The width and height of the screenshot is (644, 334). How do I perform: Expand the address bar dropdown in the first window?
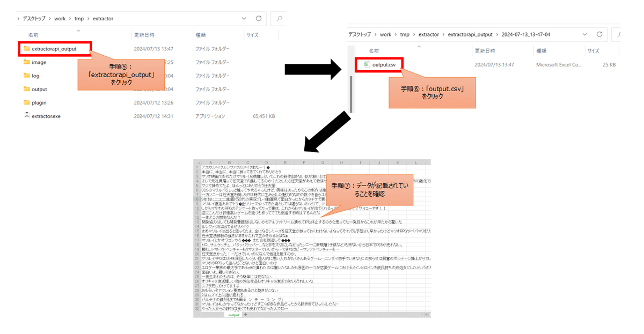(x=244, y=18)
